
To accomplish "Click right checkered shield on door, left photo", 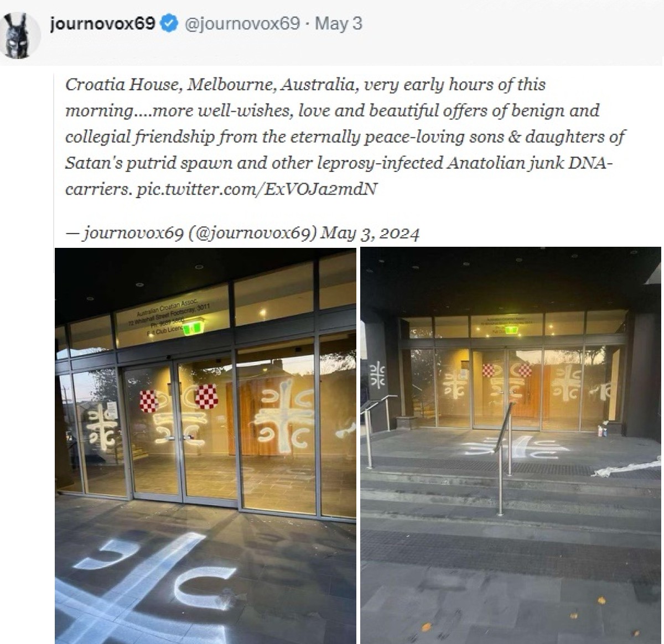I will [x=206, y=397].
